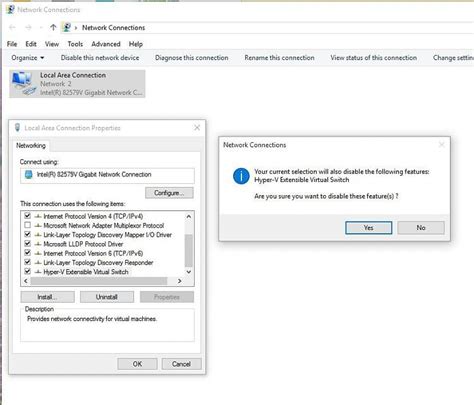474x405 pixels.
Task: Click the Network Connections title bar icon
Action: 10,9
